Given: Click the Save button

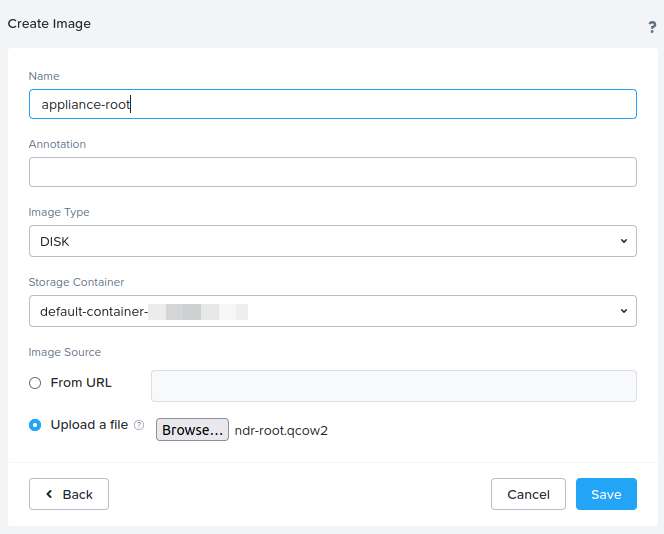Looking at the screenshot, I should point(606,494).
